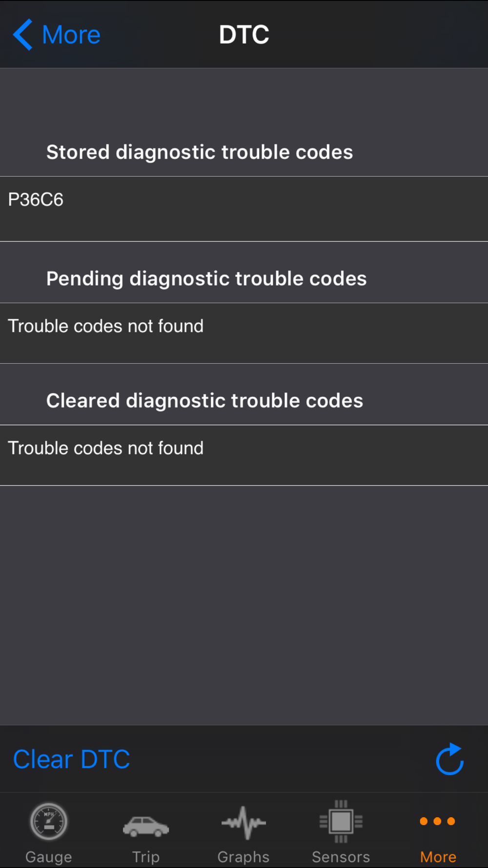
Task: Switch to the Gauge tab label
Action: click(x=48, y=857)
